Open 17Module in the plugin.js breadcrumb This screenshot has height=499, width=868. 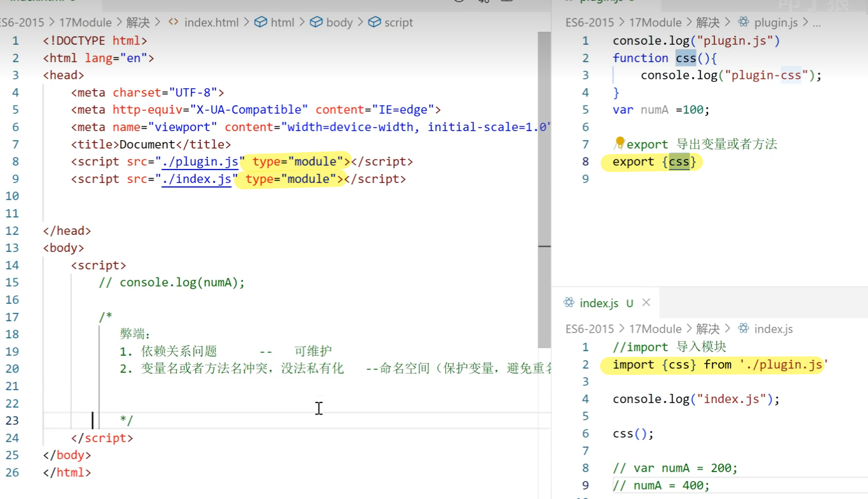(655, 22)
